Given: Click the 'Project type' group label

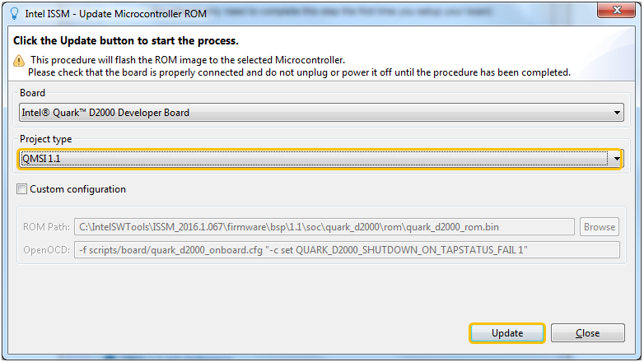Looking at the screenshot, I should pyautogui.click(x=45, y=139).
